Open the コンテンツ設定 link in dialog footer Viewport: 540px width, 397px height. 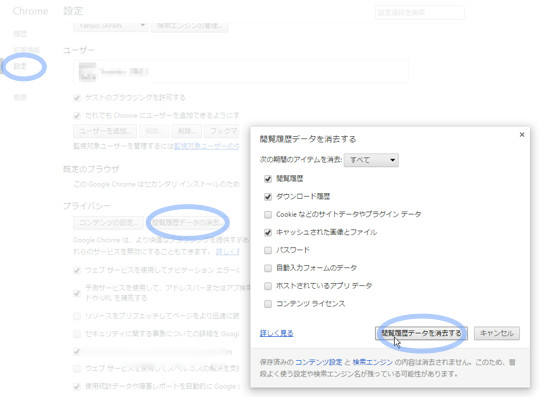[x=319, y=362]
